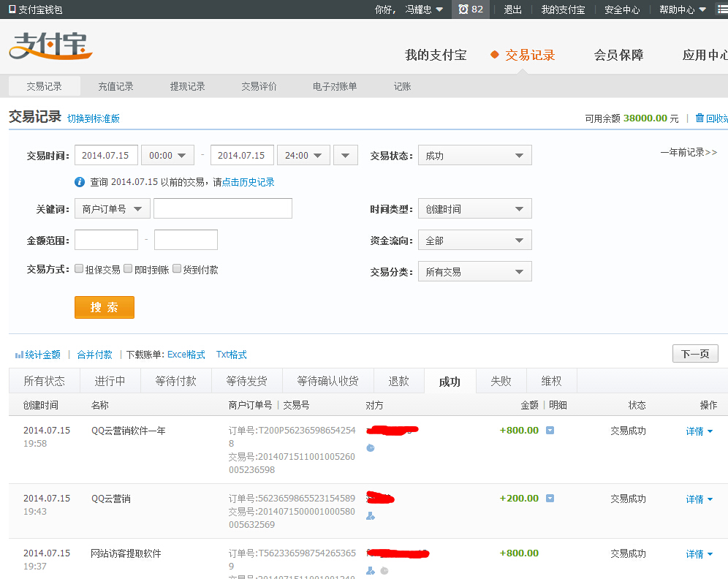The image size is (728, 579).
Task: Select the 所有状态 status tab
Action: pos(45,381)
